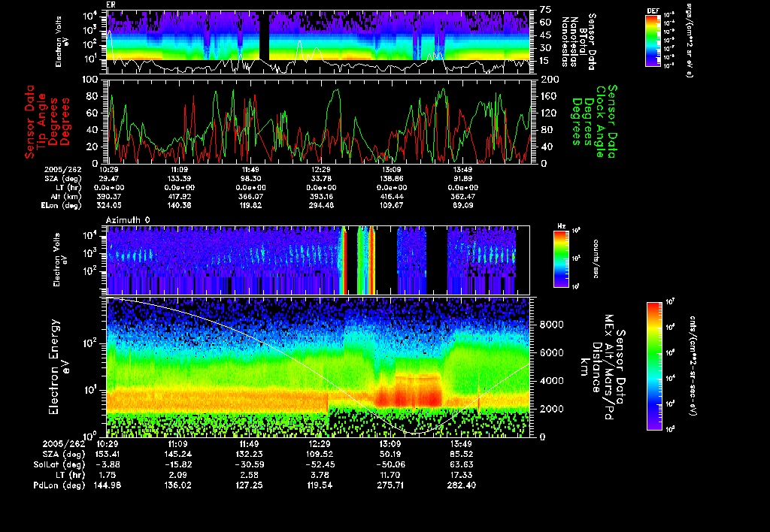Click the SZA value 153.41
The image size is (770, 532).
pyautogui.click(x=106, y=455)
